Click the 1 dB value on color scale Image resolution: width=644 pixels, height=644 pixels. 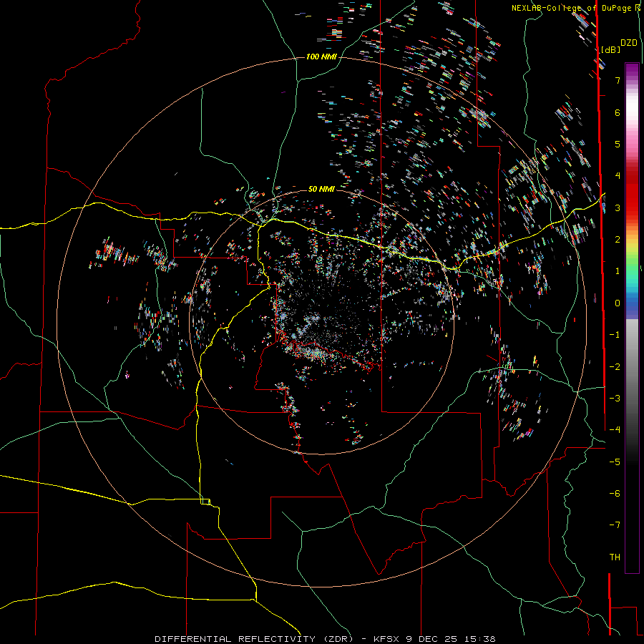click(x=618, y=271)
